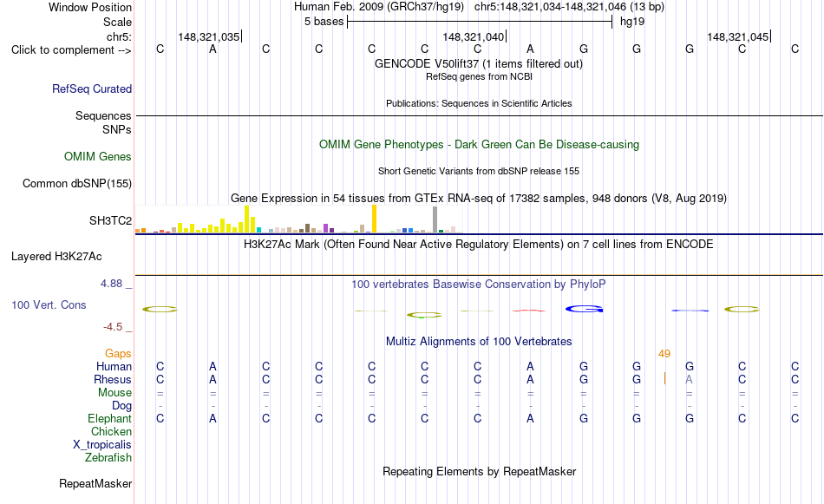Open the OMIM Genes track label
Image resolution: width=824 pixels, height=504 pixels.
pos(98,157)
